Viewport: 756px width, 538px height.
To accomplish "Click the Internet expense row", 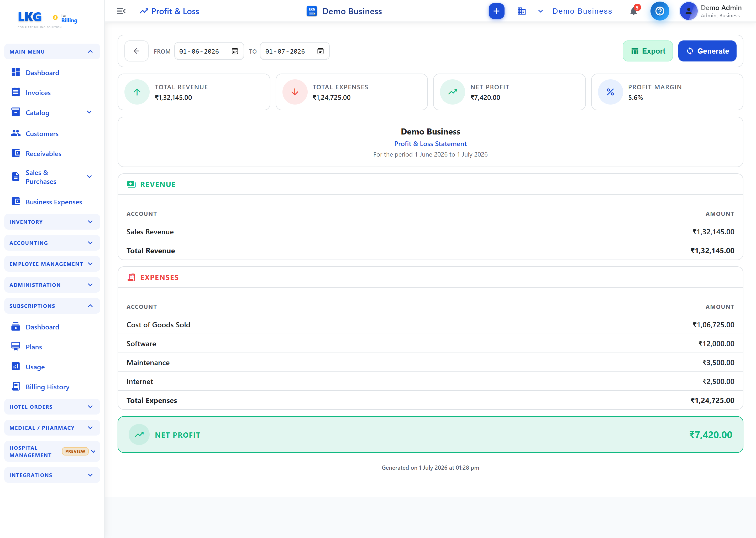I will click(x=430, y=381).
